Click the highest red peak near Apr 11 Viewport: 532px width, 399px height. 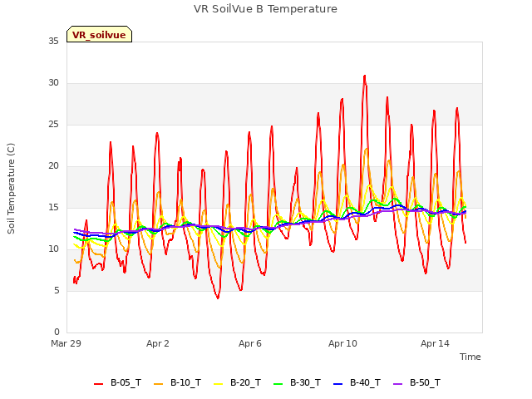[365, 76]
